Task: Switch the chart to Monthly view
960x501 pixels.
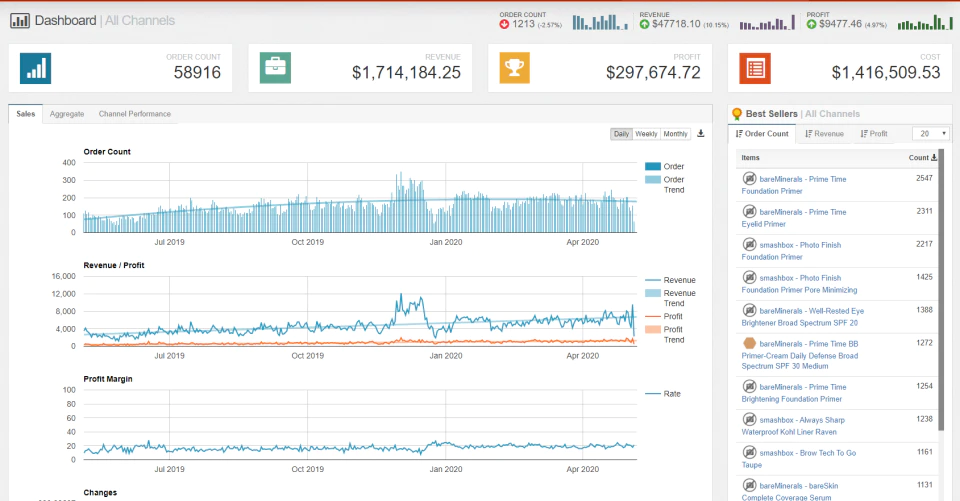Action: tap(675, 134)
